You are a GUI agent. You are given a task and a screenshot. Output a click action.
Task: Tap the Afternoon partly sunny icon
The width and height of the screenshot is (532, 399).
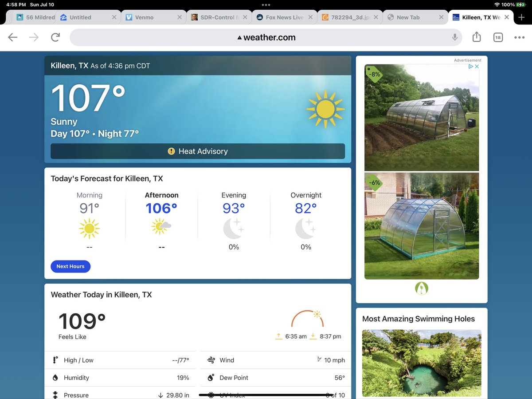click(161, 227)
